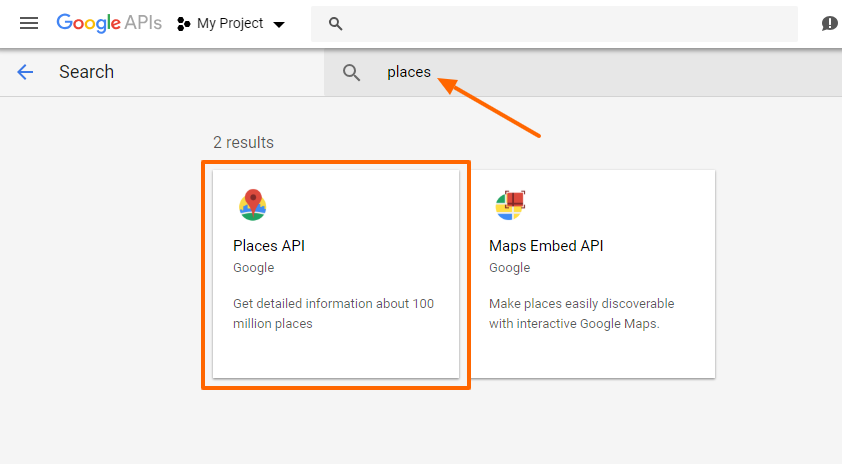Click the project hexagon dots icon
This screenshot has height=464, width=842.
tap(184, 24)
